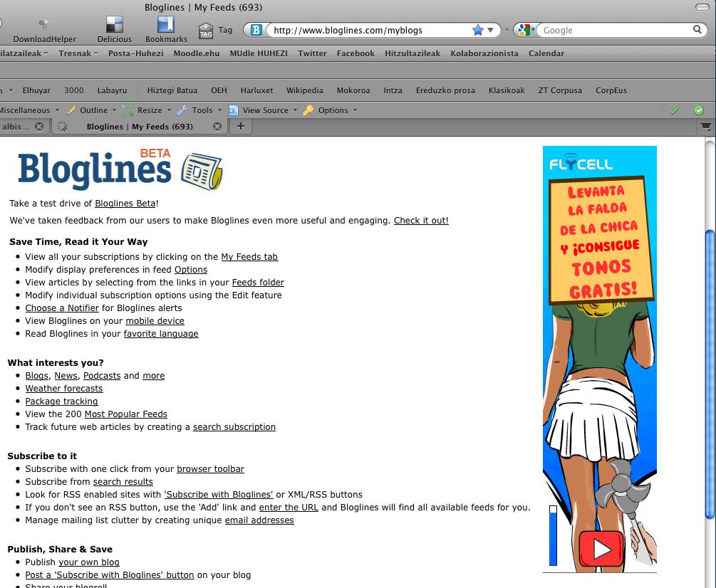Click the Choose a Notifier link

62,308
